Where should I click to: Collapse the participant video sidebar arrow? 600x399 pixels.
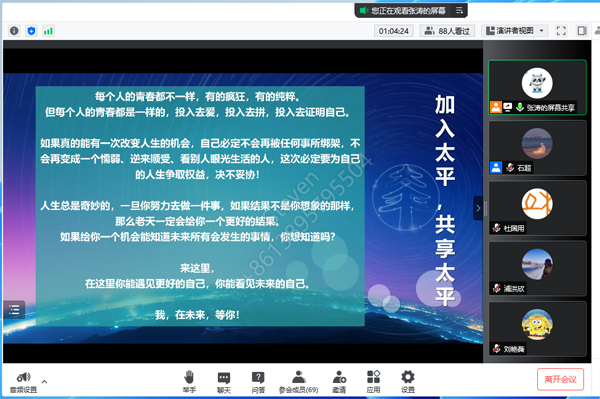click(478, 208)
